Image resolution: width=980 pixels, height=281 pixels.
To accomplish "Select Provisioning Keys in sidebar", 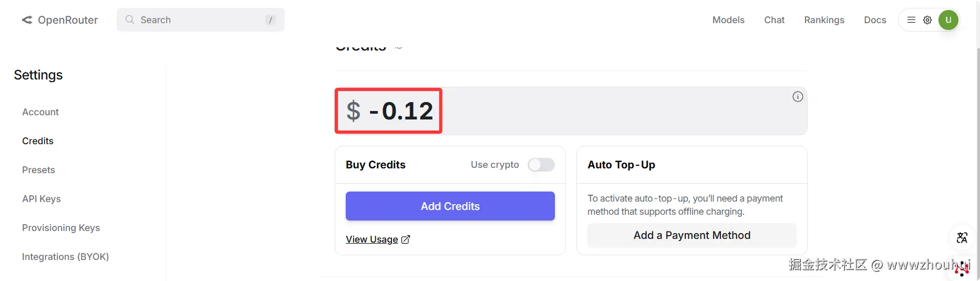I will click(61, 228).
